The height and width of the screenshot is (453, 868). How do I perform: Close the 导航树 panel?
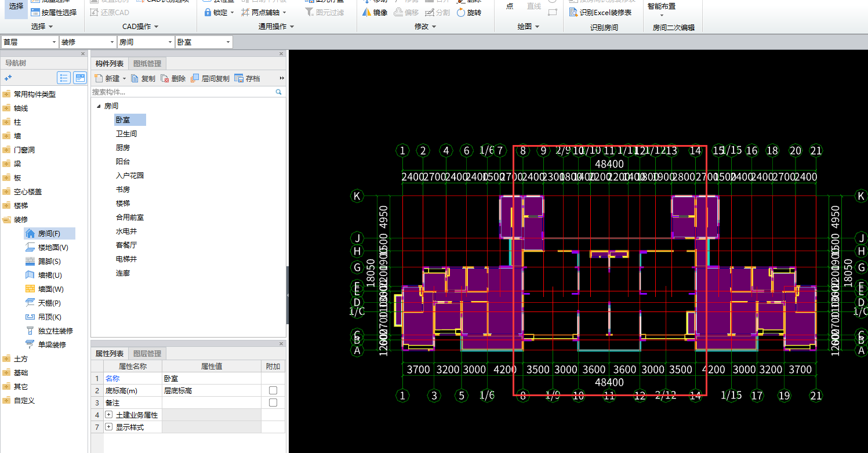coord(83,54)
